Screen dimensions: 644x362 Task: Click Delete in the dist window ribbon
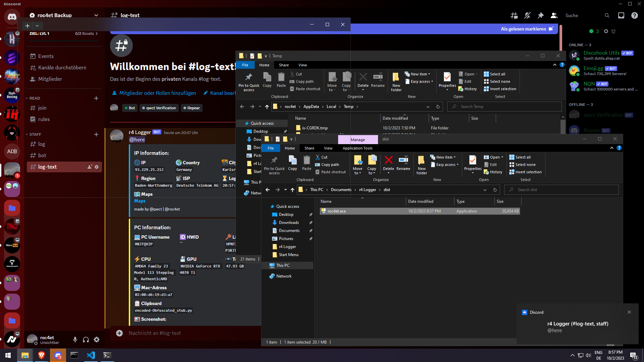click(x=388, y=165)
